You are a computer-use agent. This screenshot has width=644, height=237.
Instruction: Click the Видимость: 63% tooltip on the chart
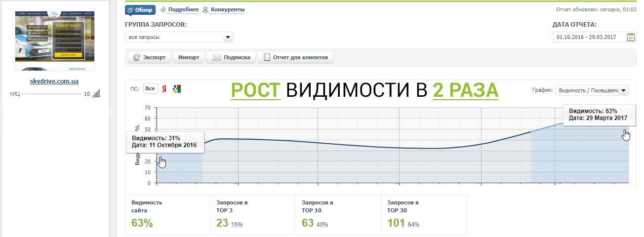click(x=598, y=115)
